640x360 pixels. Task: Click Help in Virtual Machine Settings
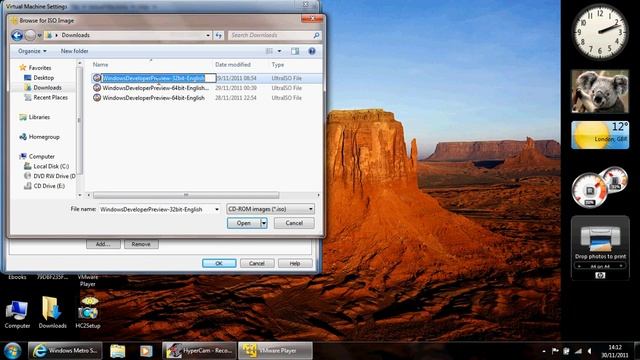pyautogui.click(x=295, y=263)
